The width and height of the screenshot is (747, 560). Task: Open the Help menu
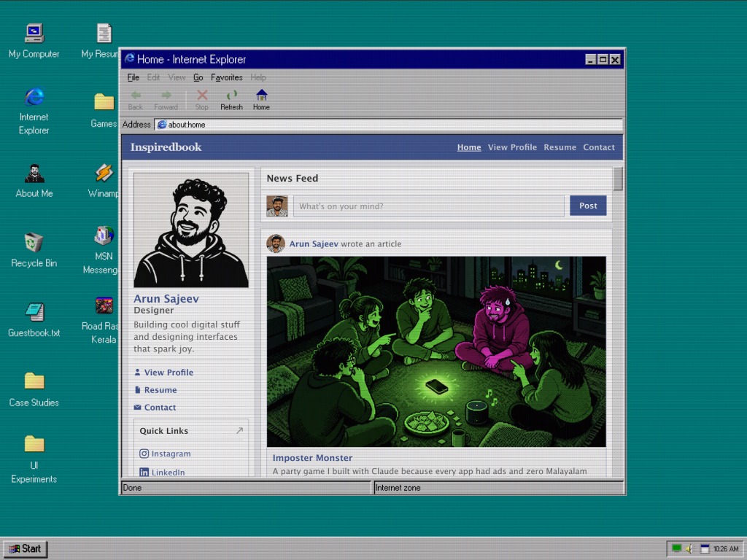point(258,77)
